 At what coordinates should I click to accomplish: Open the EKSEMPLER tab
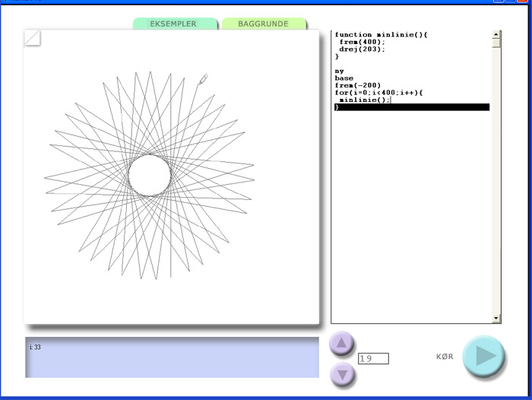click(173, 24)
